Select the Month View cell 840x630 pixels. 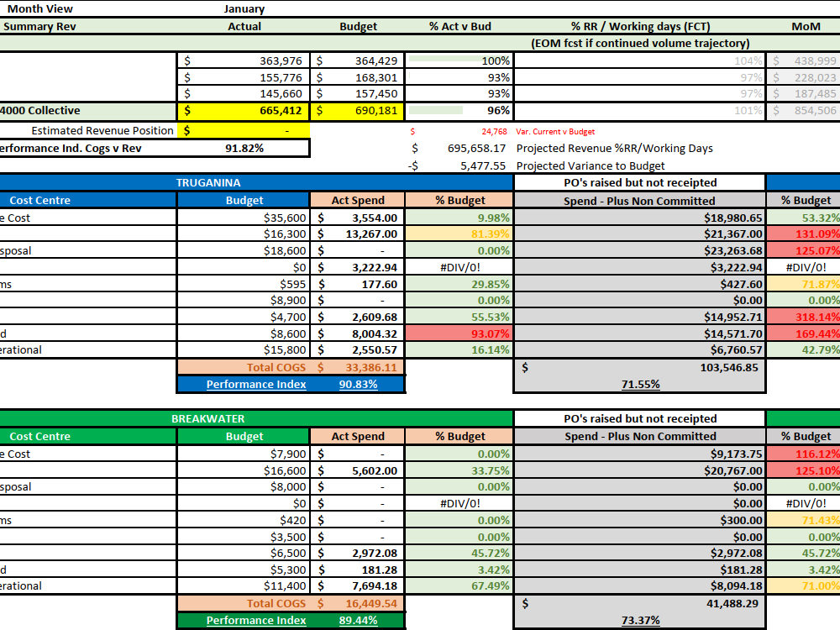(40, 8)
